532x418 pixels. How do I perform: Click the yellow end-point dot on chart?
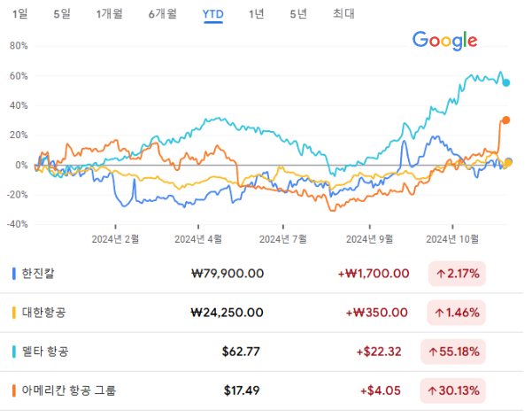click(507, 163)
